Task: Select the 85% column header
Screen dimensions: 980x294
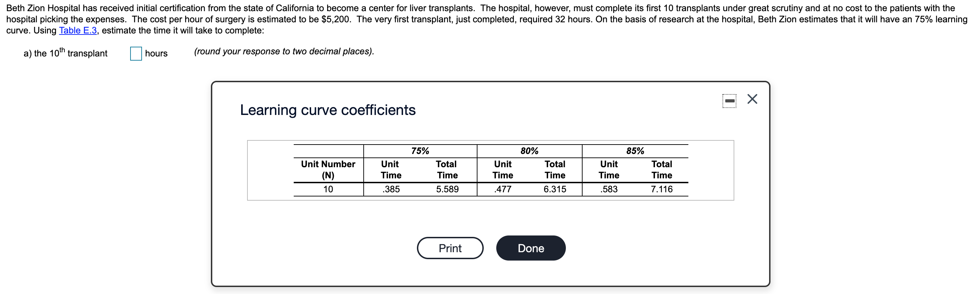Action: (x=635, y=151)
